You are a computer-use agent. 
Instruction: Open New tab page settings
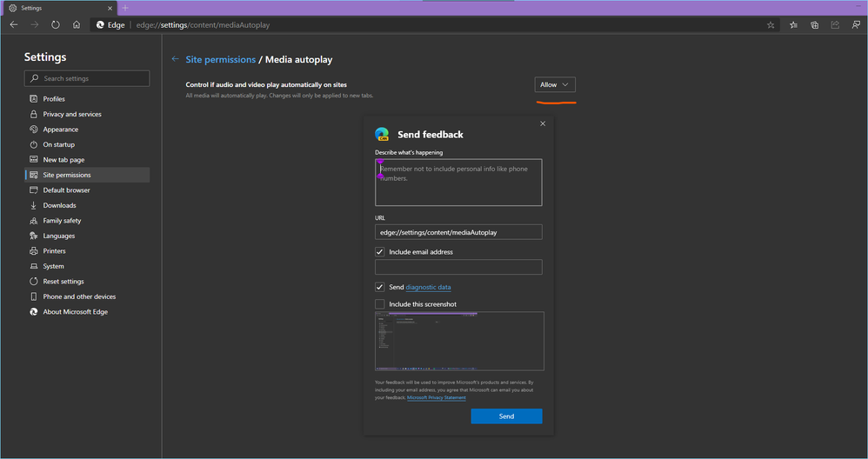[87, 160]
